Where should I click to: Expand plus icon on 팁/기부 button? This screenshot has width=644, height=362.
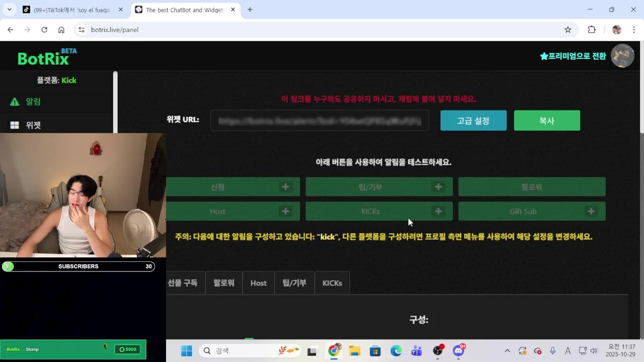(x=438, y=187)
